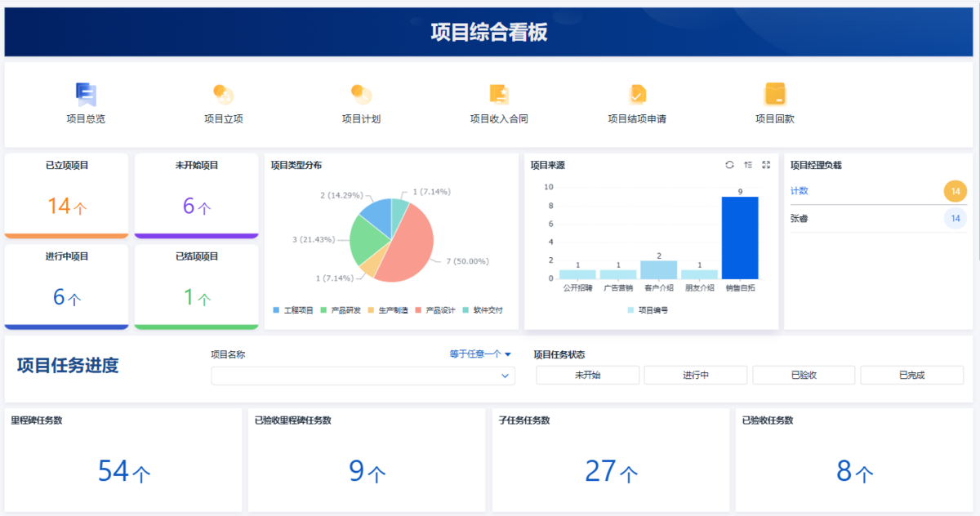The width and height of the screenshot is (980, 516).
Task: Click the 项目综合看板 banner title
Action: tap(489, 33)
